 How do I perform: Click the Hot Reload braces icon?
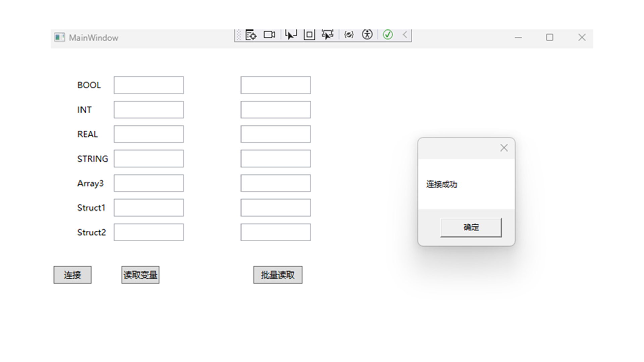[x=349, y=35]
